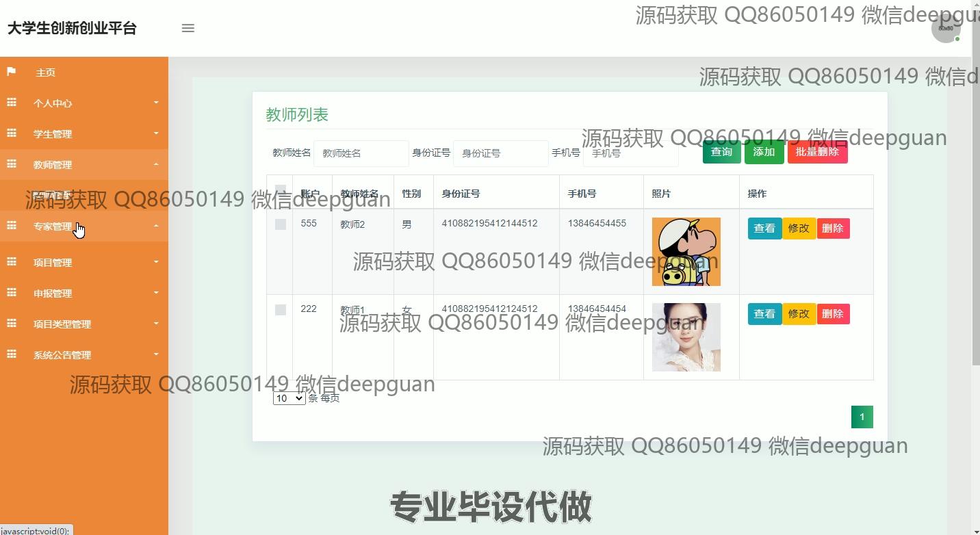The width and height of the screenshot is (980, 535).
Task: Open the 专家管理 menu item
Action: point(53,226)
